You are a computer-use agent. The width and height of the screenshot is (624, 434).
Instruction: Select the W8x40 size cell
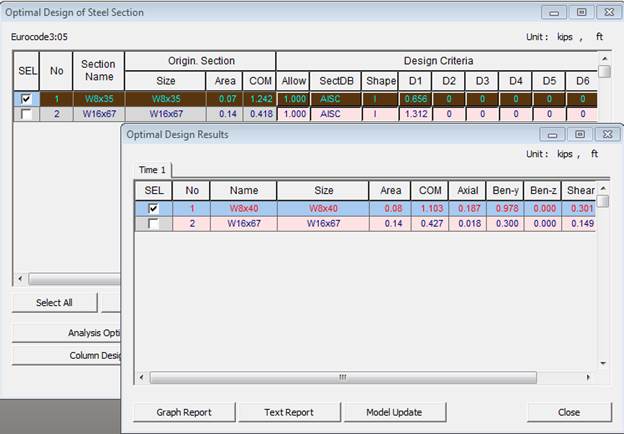(323, 208)
